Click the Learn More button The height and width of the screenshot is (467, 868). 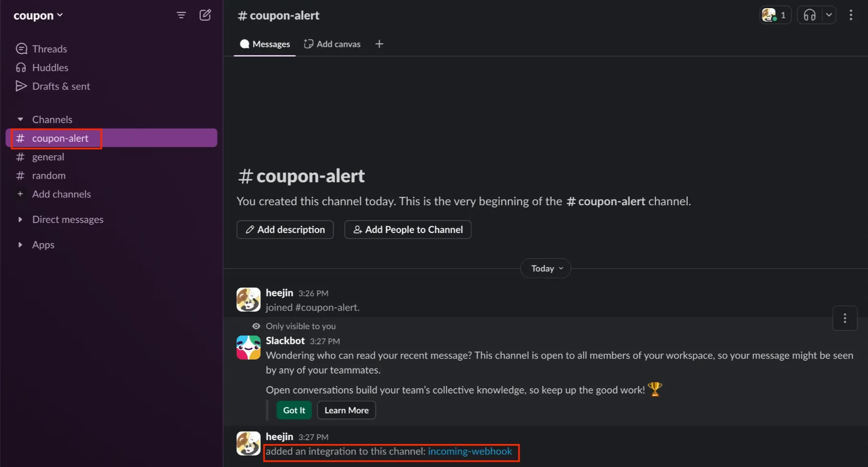(x=347, y=410)
